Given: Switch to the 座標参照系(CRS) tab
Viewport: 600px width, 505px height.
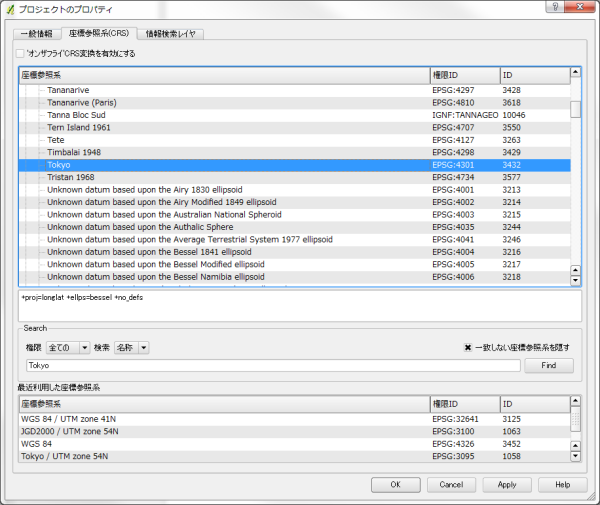Looking at the screenshot, I should [x=99, y=33].
